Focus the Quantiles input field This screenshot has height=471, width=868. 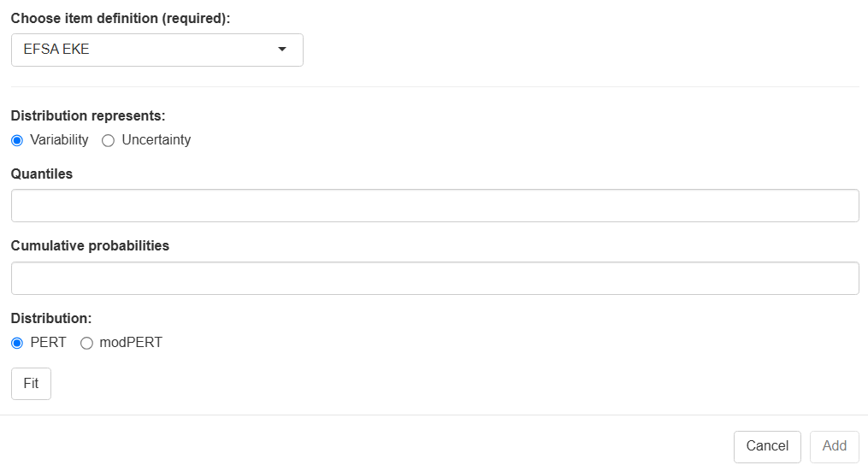(x=434, y=206)
